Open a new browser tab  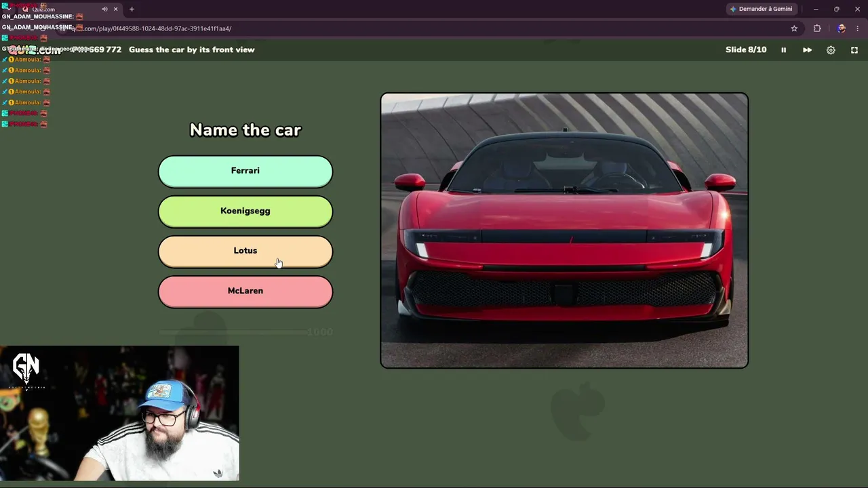[x=132, y=9]
